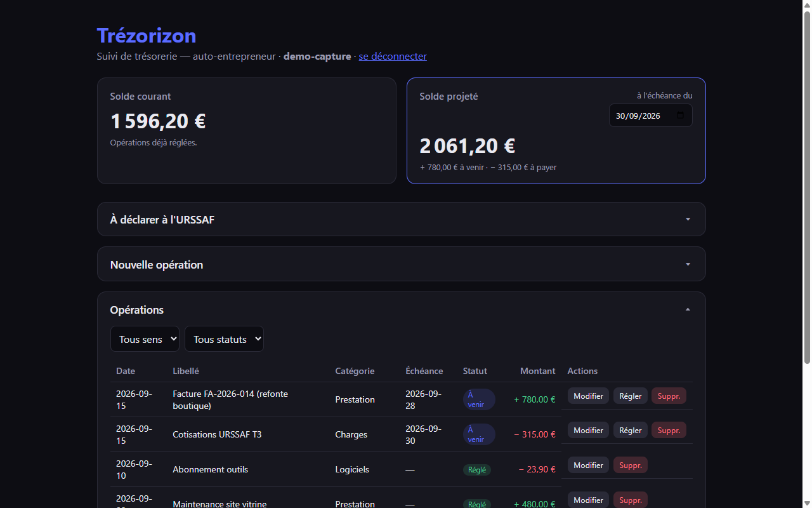Click the Date column header
The width and height of the screenshot is (812, 508).
click(x=126, y=371)
